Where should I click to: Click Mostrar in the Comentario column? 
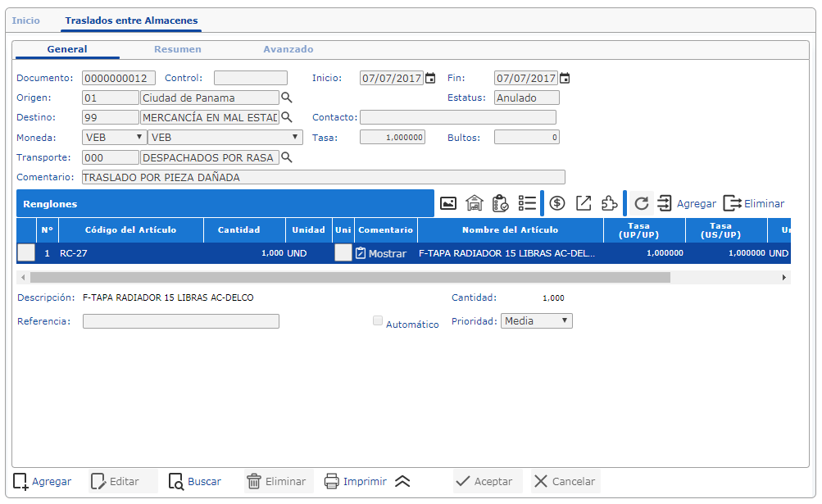click(381, 253)
